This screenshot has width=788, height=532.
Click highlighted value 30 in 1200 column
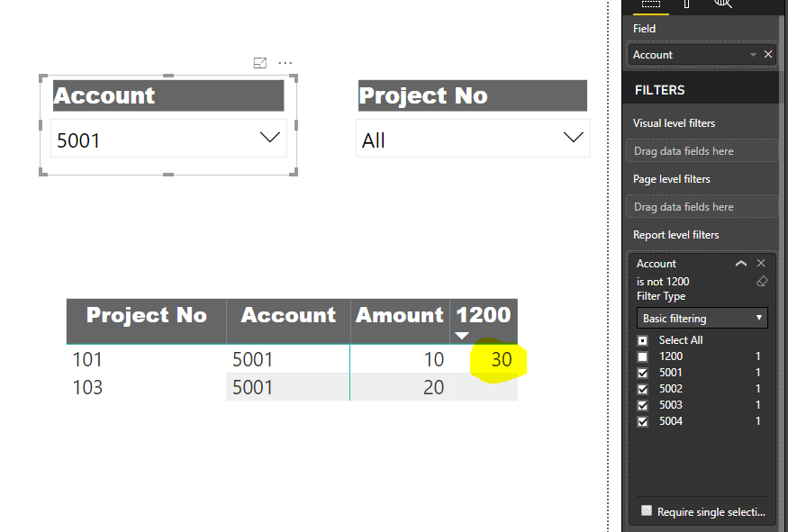pyautogui.click(x=501, y=359)
